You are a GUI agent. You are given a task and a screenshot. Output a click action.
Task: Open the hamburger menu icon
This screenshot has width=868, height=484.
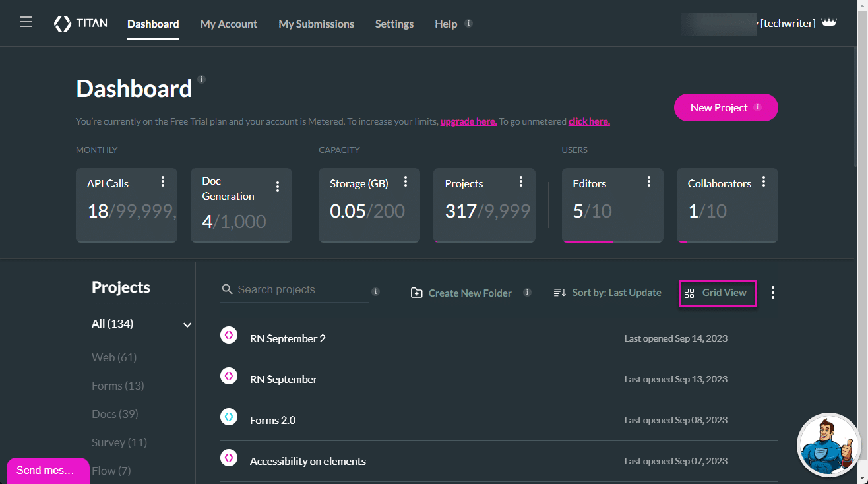click(26, 23)
